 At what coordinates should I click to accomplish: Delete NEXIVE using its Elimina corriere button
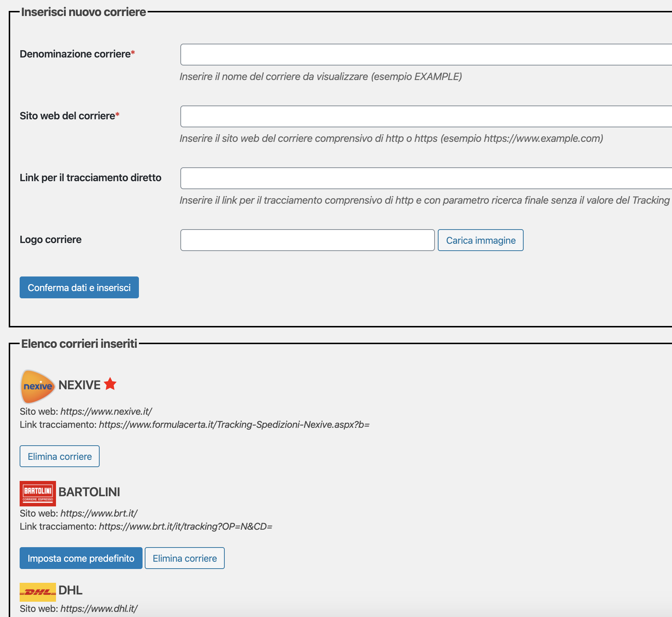pyautogui.click(x=60, y=456)
